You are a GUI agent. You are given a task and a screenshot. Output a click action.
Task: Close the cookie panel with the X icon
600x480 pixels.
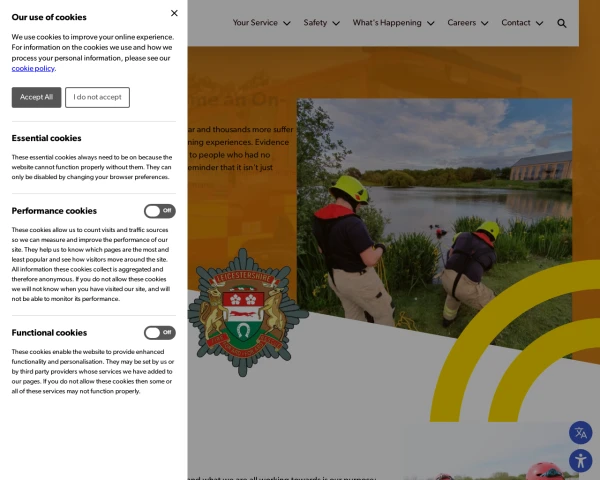174,13
